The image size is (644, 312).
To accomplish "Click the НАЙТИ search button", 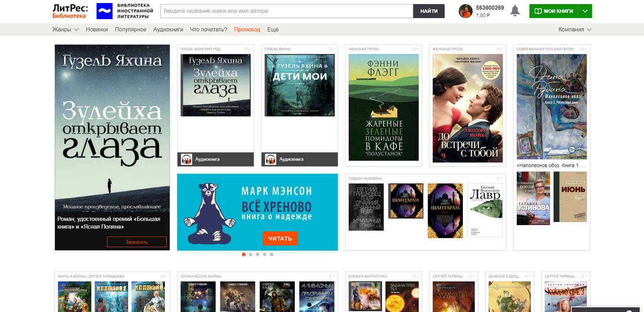I will [429, 11].
